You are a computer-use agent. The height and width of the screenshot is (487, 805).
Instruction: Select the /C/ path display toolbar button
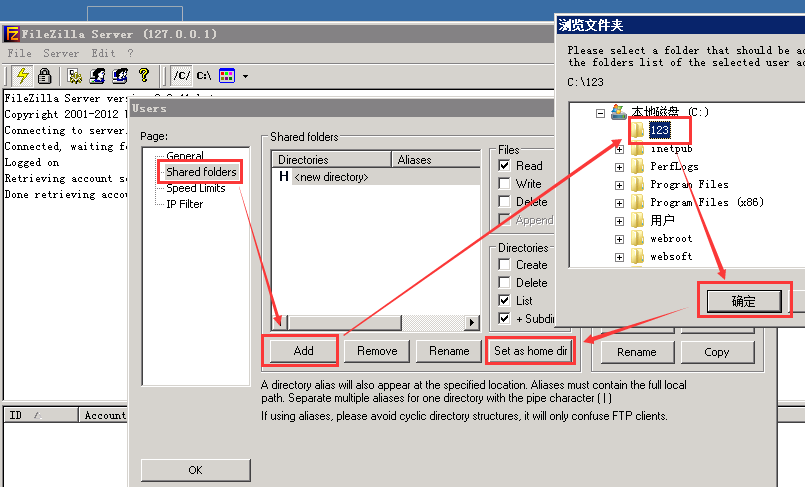180,75
